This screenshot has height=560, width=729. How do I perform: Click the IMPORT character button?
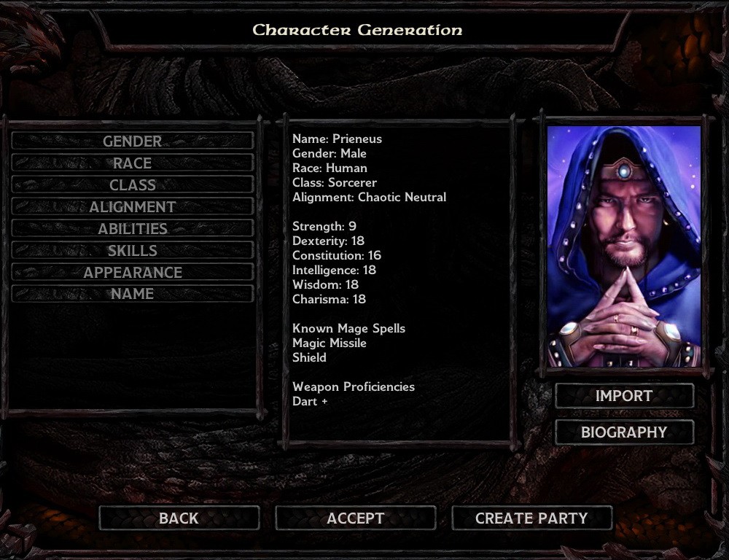coord(625,396)
